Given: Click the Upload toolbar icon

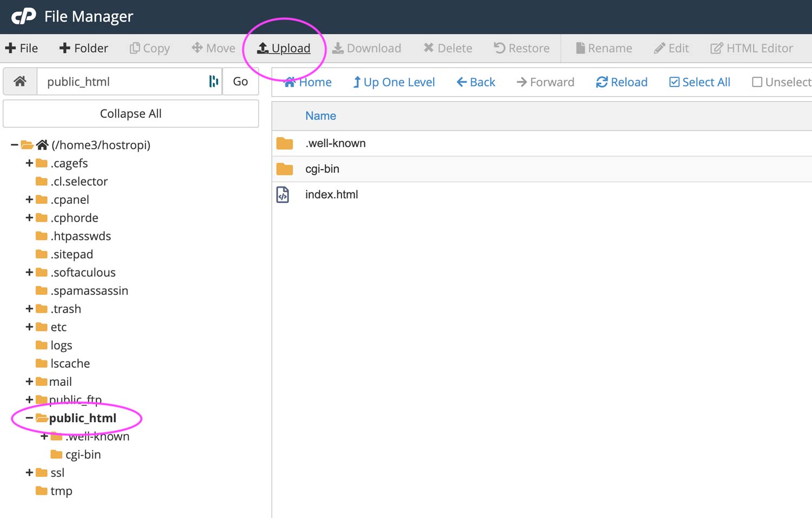Looking at the screenshot, I should click(263, 48).
